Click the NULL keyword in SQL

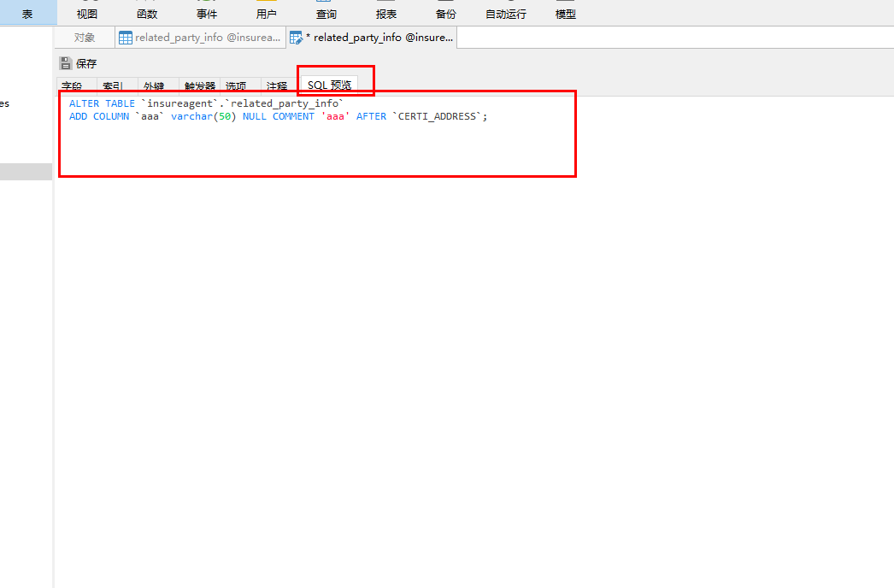coord(255,116)
